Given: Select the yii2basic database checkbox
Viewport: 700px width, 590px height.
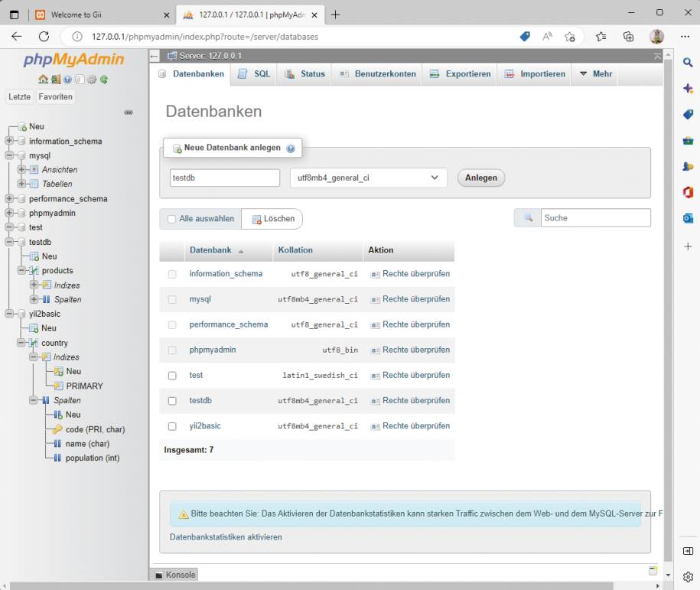Looking at the screenshot, I should coord(172,426).
